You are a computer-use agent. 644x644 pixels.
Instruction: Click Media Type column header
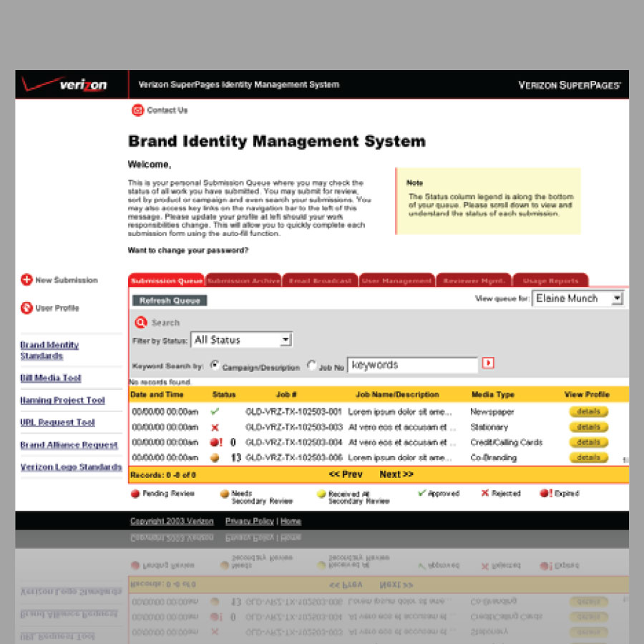(493, 394)
